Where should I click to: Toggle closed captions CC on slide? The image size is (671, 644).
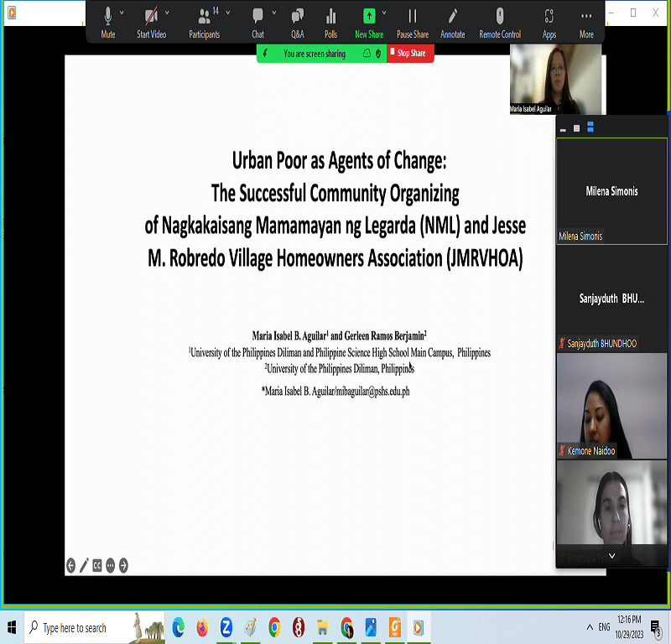(97, 565)
